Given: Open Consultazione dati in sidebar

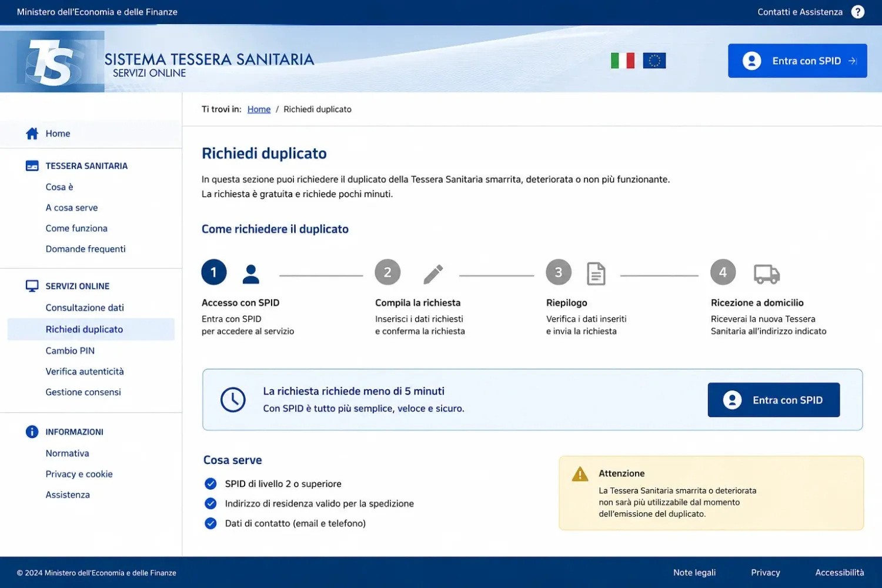Looking at the screenshot, I should 85,308.
